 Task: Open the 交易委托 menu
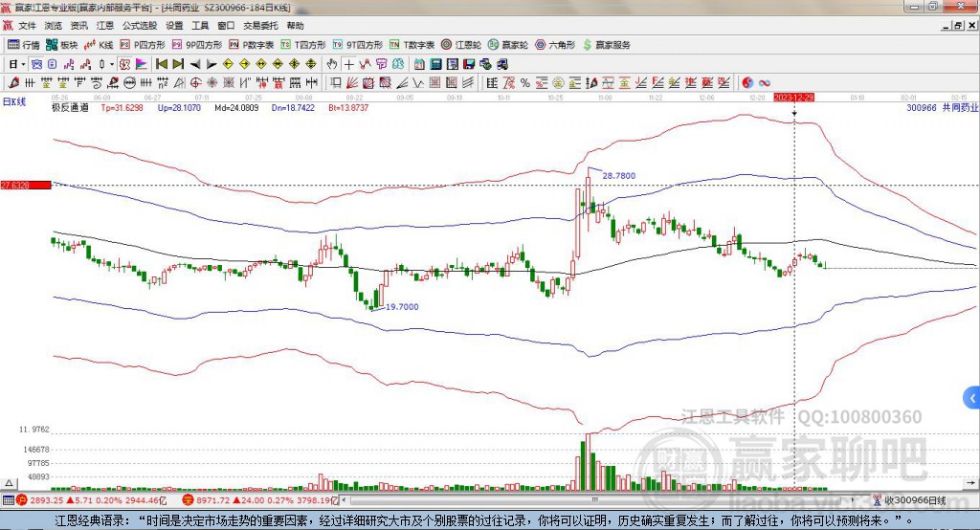click(260, 26)
